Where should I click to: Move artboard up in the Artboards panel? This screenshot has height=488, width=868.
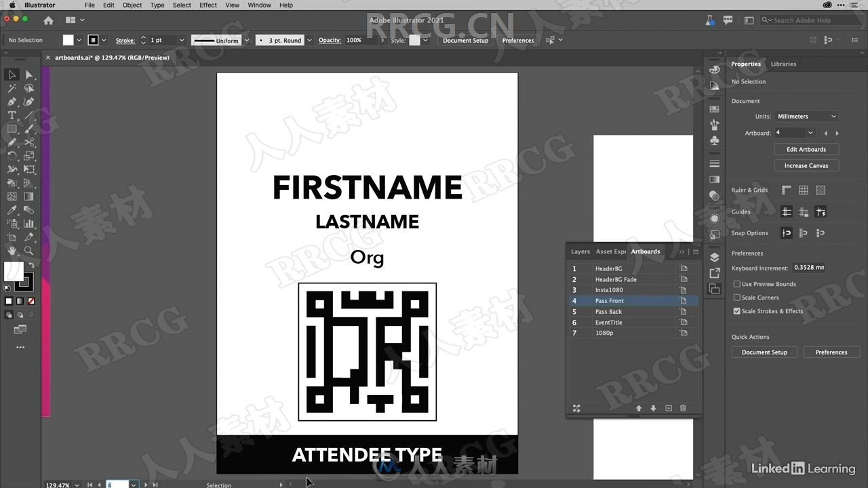pos(638,408)
